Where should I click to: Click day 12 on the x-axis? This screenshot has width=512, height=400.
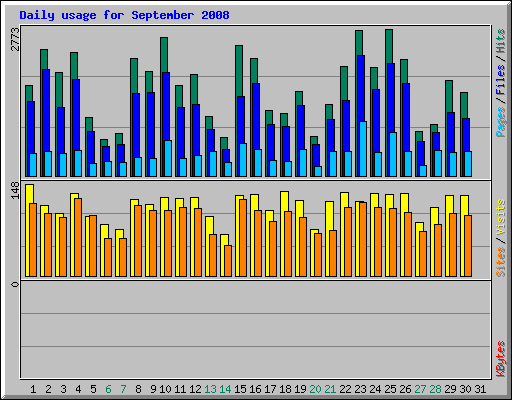tap(195, 389)
